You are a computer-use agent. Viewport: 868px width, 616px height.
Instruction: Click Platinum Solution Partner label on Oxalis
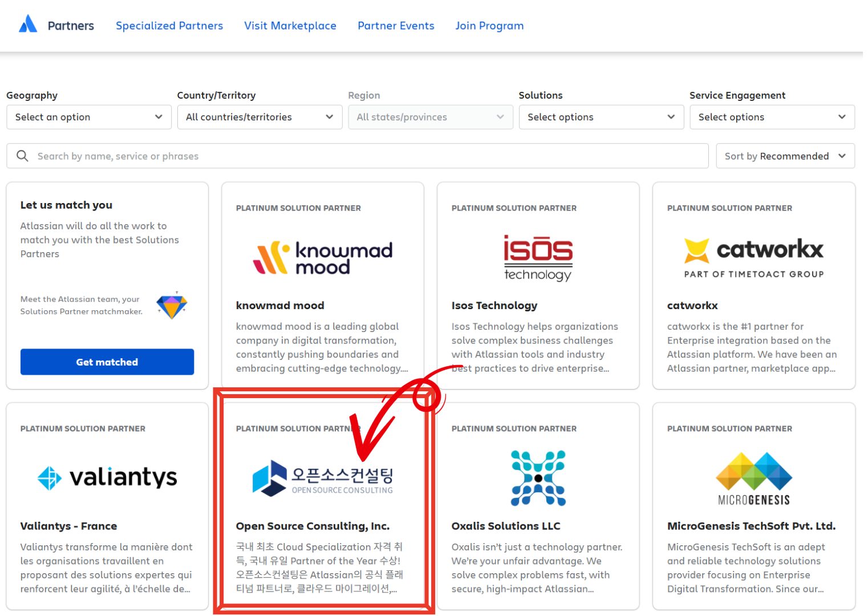(514, 428)
